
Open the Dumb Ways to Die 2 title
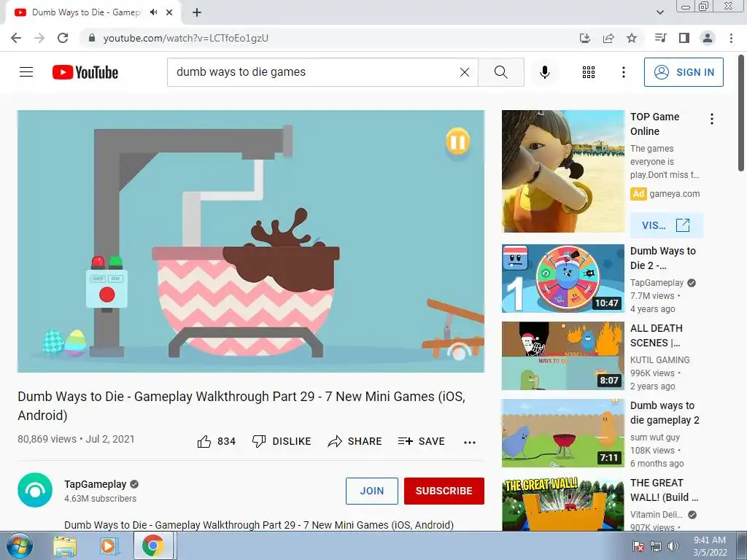click(662, 258)
